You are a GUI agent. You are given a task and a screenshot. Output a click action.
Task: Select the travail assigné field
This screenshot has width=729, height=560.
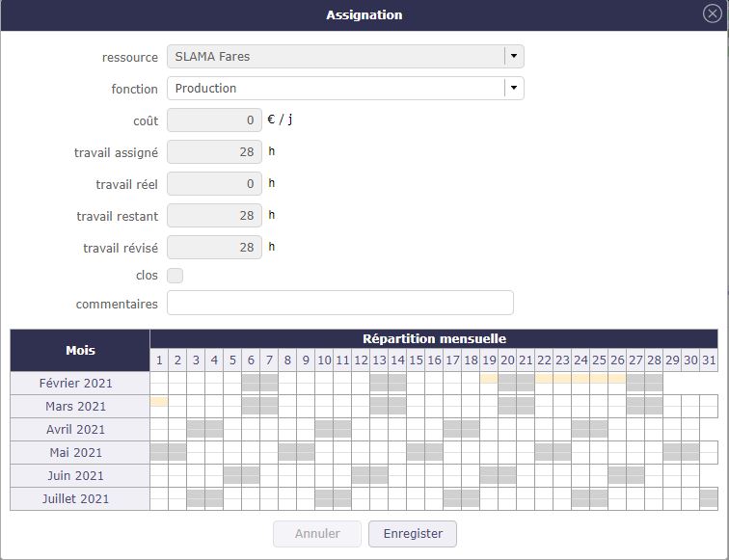tap(214, 152)
